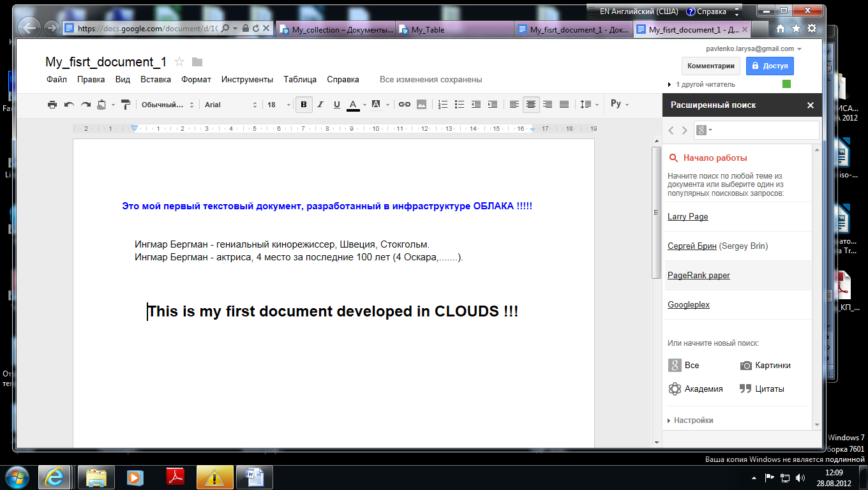Decrease the paragraph indent

click(x=475, y=105)
